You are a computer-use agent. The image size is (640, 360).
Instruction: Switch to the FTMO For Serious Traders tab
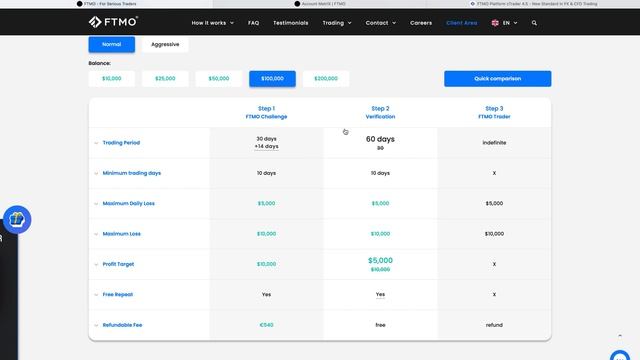[x=107, y=4]
